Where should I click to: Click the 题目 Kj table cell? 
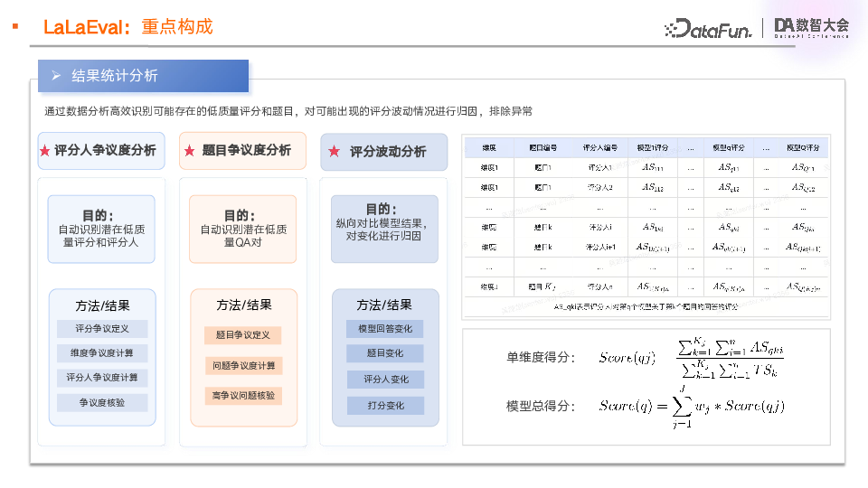pyautogui.click(x=542, y=286)
